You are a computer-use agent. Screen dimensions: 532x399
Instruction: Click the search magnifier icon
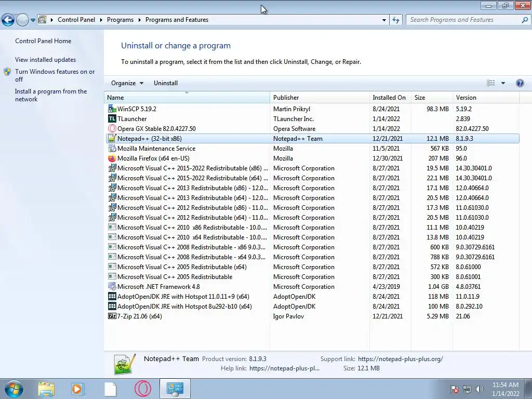525,20
